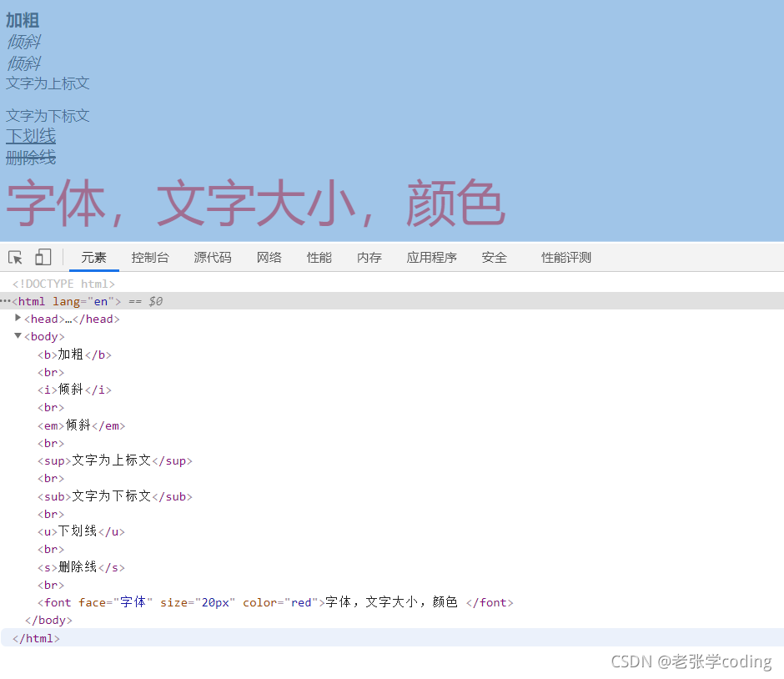Expand the <head> element in DOM tree

18,318
